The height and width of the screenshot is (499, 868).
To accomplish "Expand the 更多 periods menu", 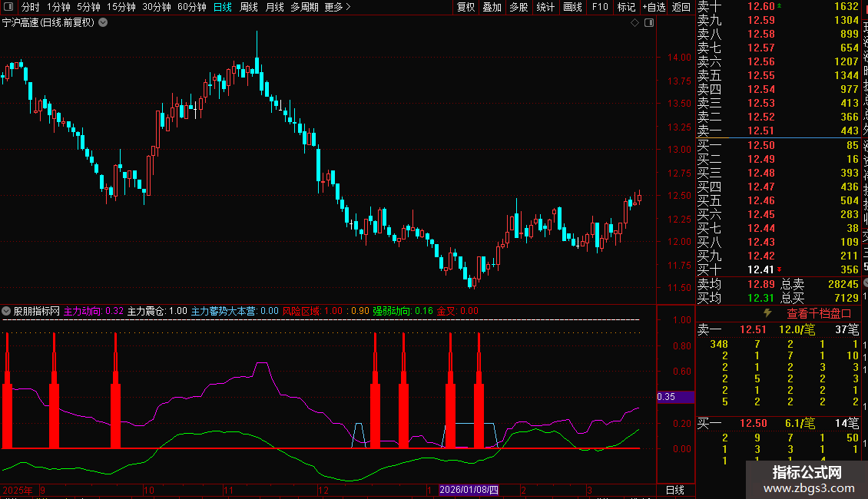I will click(x=337, y=7).
